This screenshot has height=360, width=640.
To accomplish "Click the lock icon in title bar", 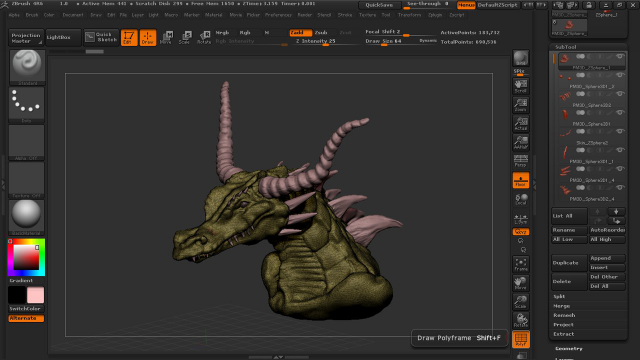I will coord(589,5).
